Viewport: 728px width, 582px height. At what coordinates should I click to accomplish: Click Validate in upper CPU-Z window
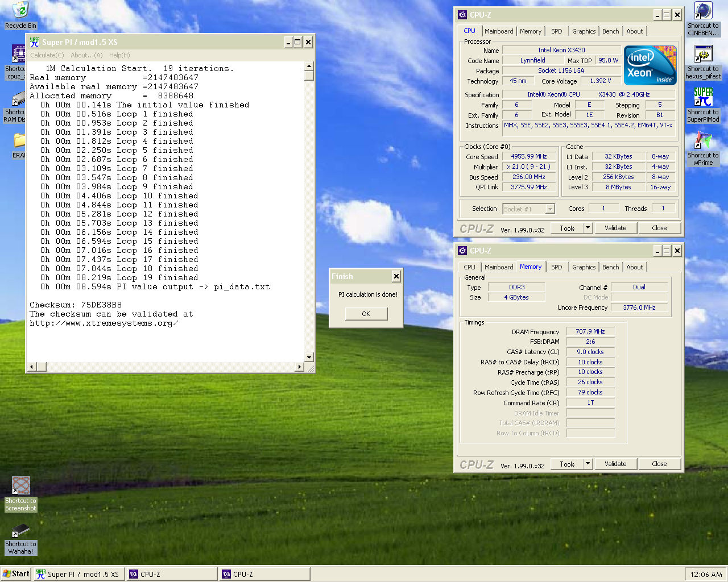pos(615,228)
